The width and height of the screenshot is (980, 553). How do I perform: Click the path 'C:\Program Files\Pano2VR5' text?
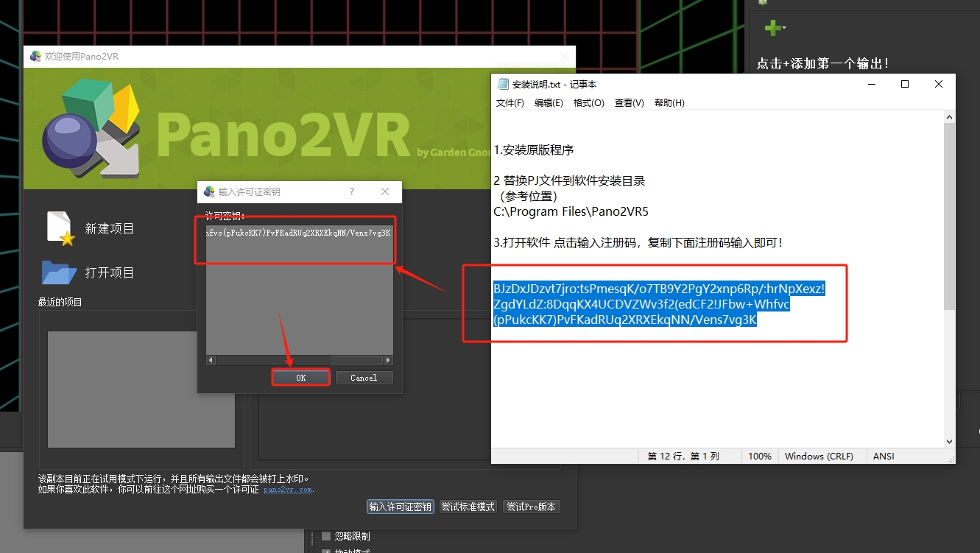571,211
